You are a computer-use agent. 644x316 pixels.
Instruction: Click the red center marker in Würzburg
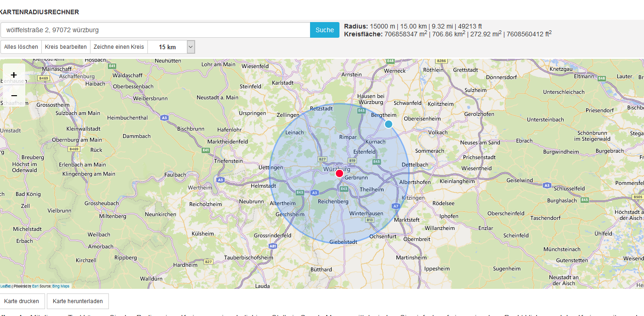[x=339, y=173]
